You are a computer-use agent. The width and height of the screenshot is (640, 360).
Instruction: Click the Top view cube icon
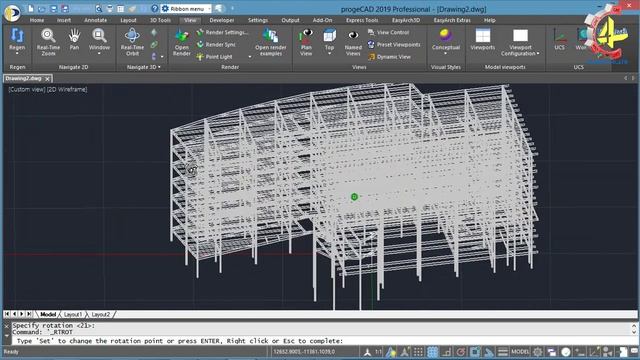coord(329,36)
